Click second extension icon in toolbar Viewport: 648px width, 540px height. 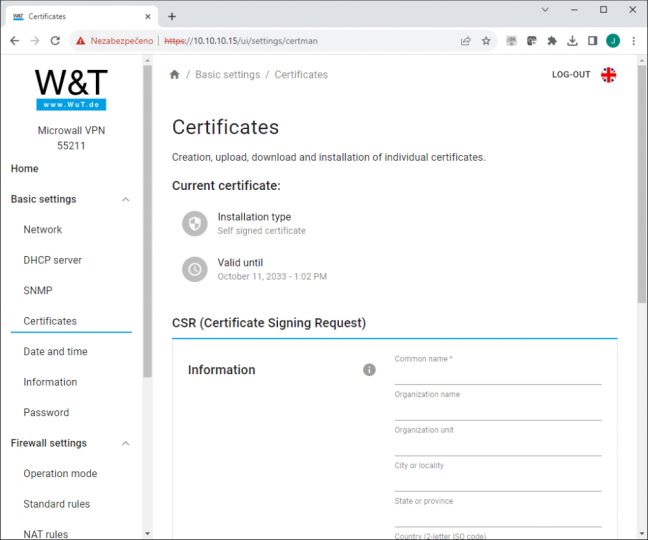click(531, 41)
